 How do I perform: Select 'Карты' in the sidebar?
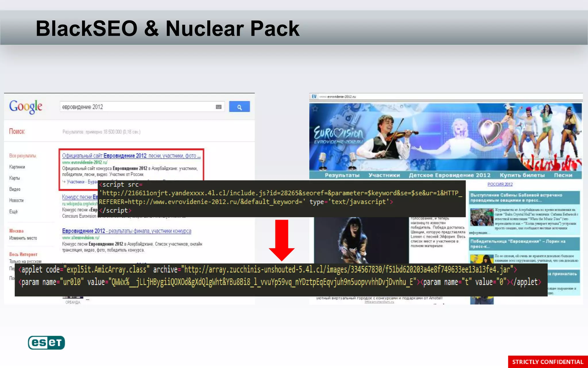(14, 178)
